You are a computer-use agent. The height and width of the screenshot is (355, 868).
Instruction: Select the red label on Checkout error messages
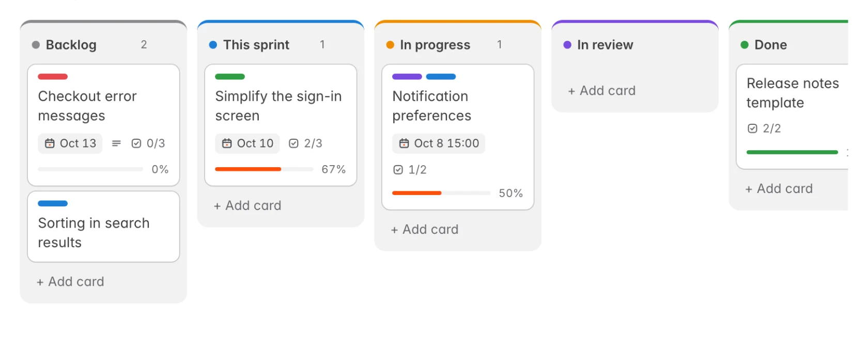click(x=53, y=77)
